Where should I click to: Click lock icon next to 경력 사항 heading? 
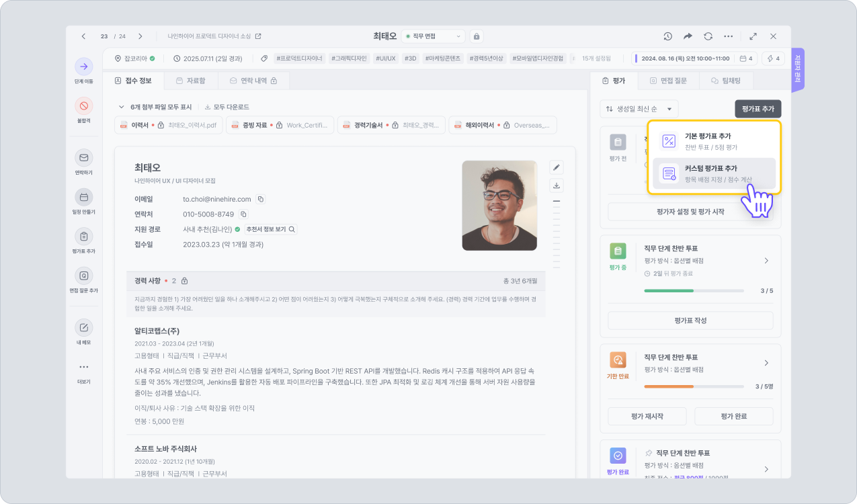point(184,281)
